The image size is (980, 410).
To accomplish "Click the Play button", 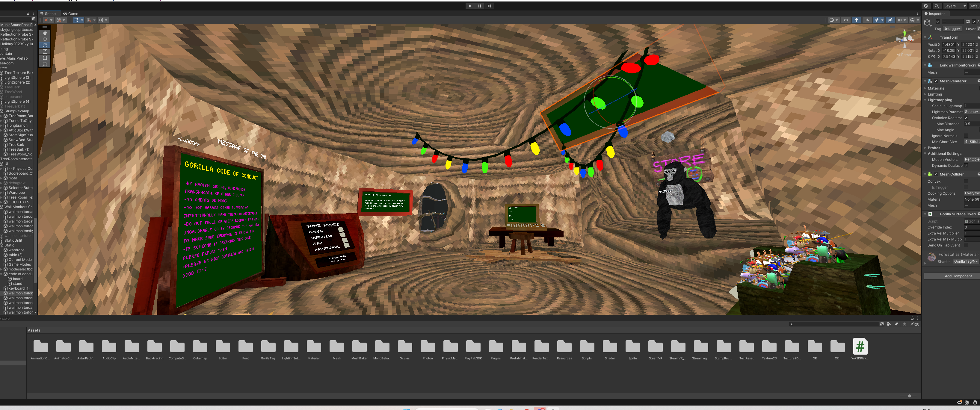I will (470, 6).
